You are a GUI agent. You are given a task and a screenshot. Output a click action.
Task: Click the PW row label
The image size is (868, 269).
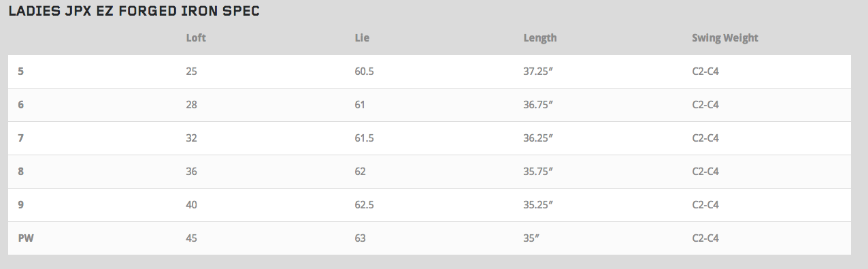click(x=25, y=238)
